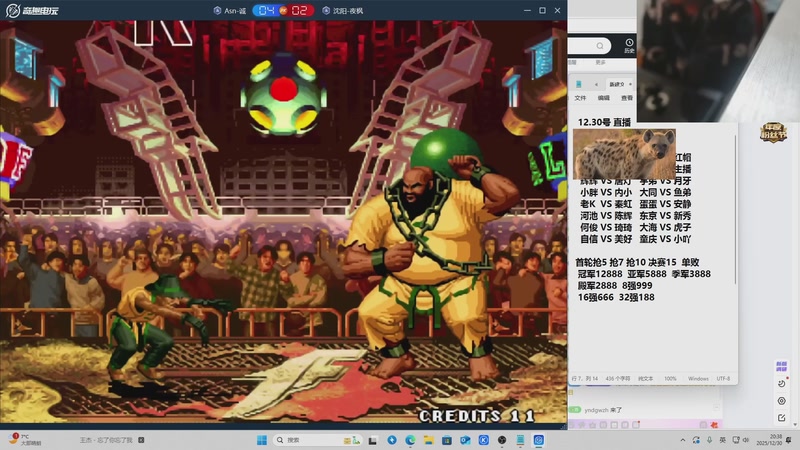
Task: Click the 小胖 VS 内小 match line
Action: click(x=606, y=192)
